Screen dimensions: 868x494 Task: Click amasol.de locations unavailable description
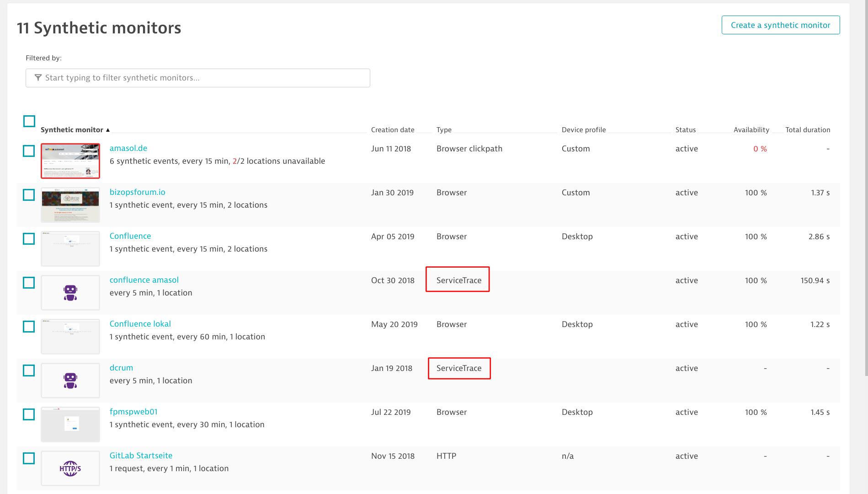pos(217,161)
